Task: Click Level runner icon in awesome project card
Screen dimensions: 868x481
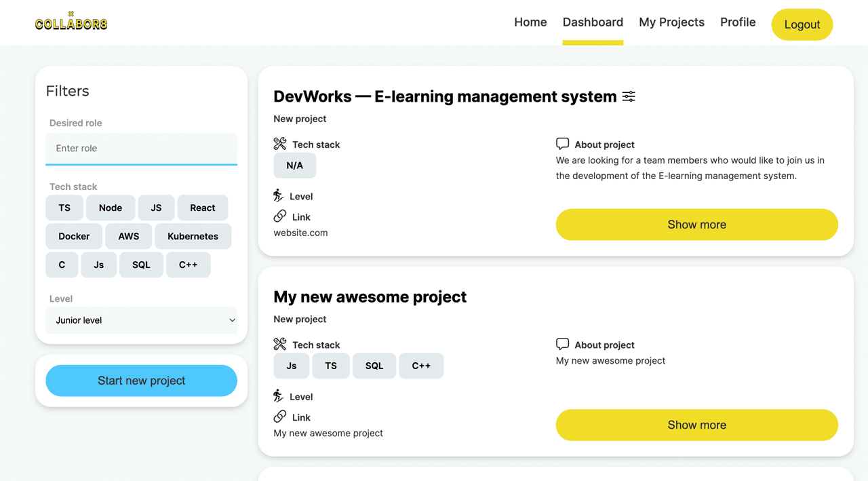Action: (279, 396)
